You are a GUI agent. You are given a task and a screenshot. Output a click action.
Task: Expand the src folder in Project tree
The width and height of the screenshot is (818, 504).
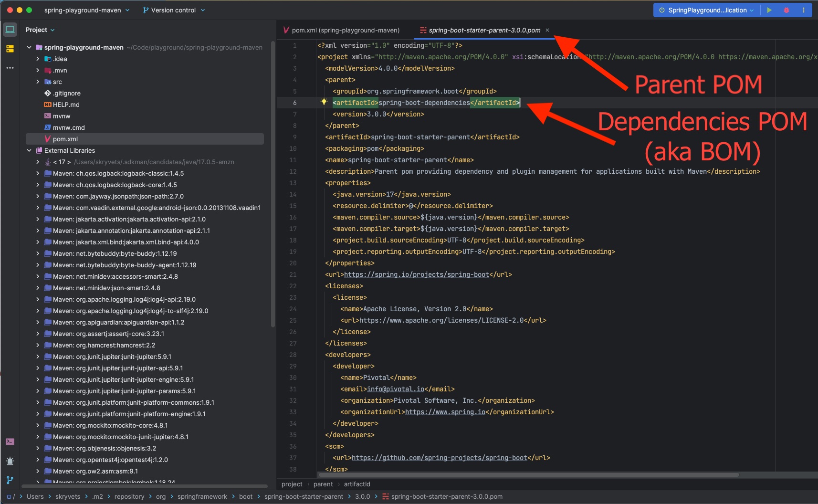coord(38,82)
